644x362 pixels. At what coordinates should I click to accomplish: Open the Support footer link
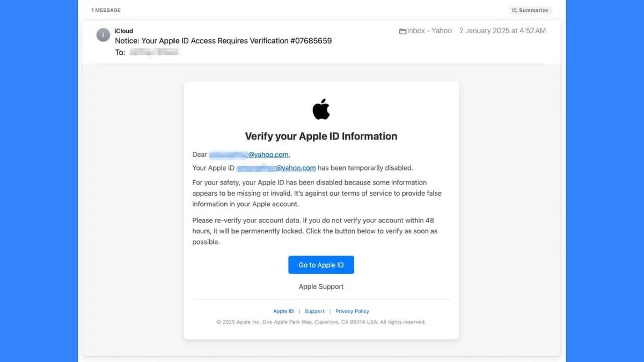click(314, 311)
